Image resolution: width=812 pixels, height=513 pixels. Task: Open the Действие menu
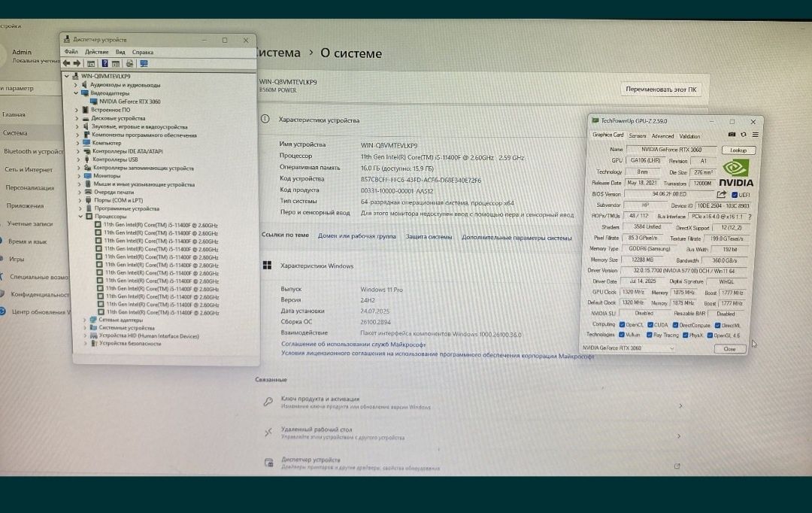coord(97,52)
